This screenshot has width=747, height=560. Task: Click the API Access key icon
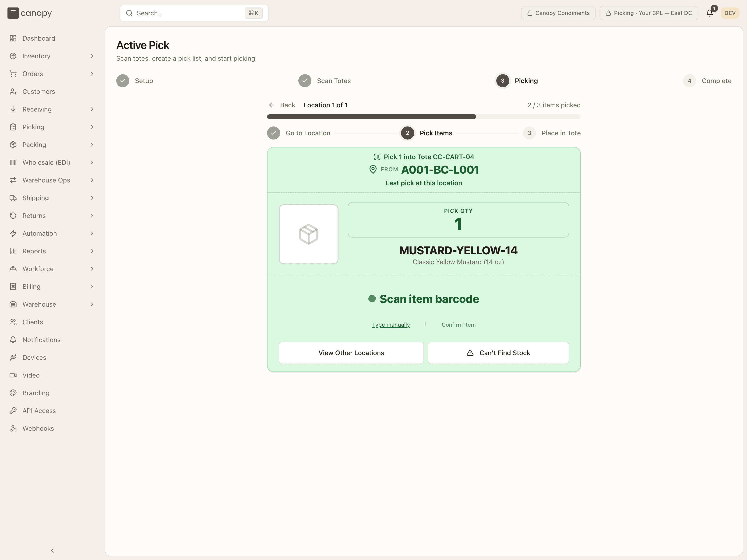(13, 410)
